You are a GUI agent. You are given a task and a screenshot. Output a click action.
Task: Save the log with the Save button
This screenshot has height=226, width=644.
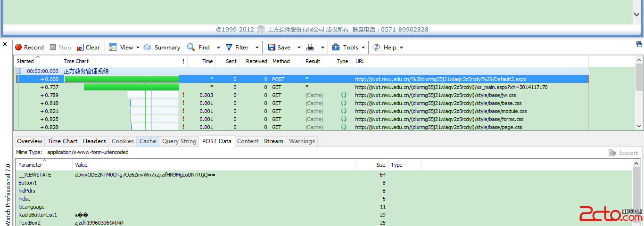pyautogui.click(x=279, y=47)
